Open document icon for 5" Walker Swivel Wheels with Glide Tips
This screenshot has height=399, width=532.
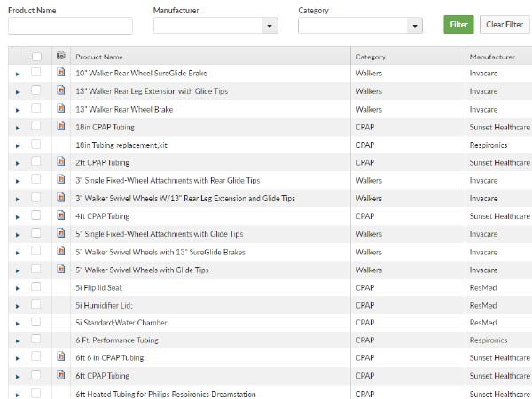pyautogui.click(x=60, y=269)
